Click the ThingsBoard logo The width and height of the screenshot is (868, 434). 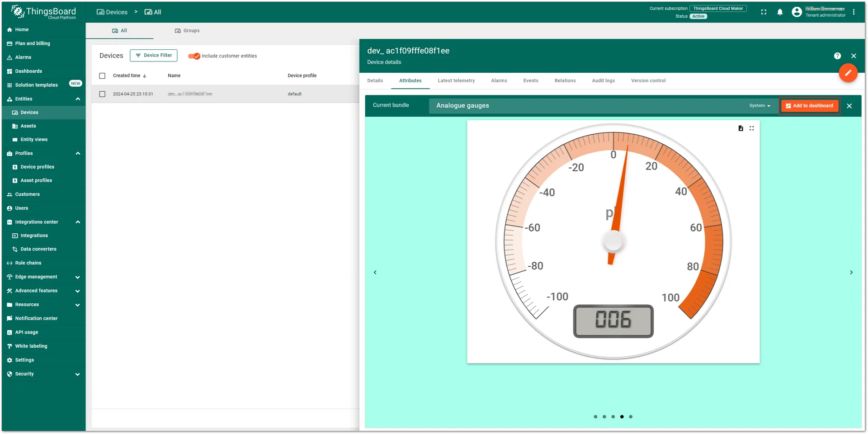pos(43,12)
